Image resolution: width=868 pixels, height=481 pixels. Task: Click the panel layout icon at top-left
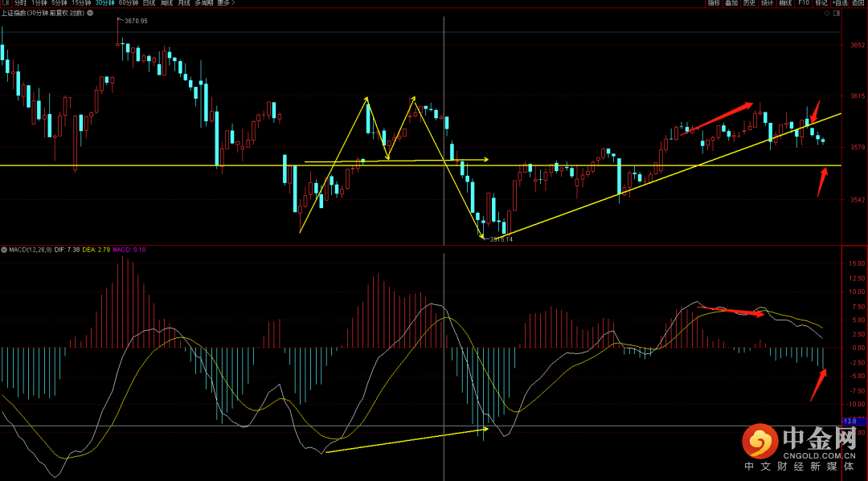6,3
